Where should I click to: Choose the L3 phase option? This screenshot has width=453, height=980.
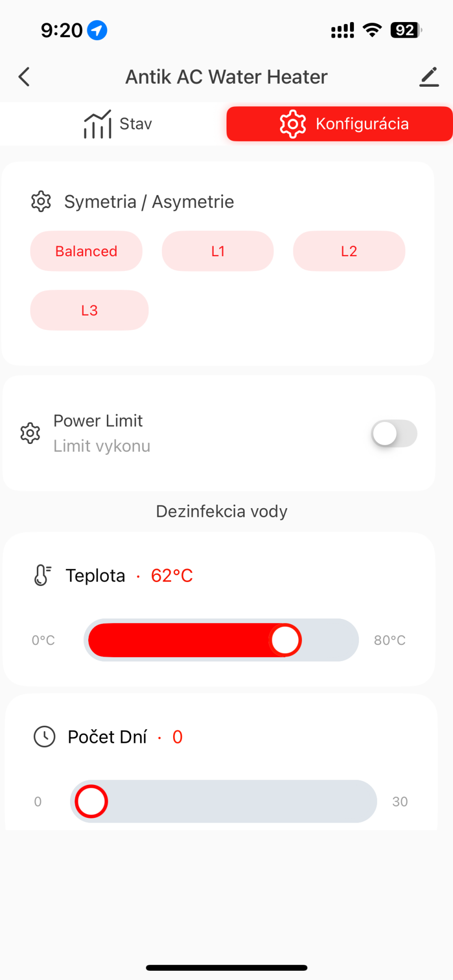pyautogui.click(x=89, y=310)
